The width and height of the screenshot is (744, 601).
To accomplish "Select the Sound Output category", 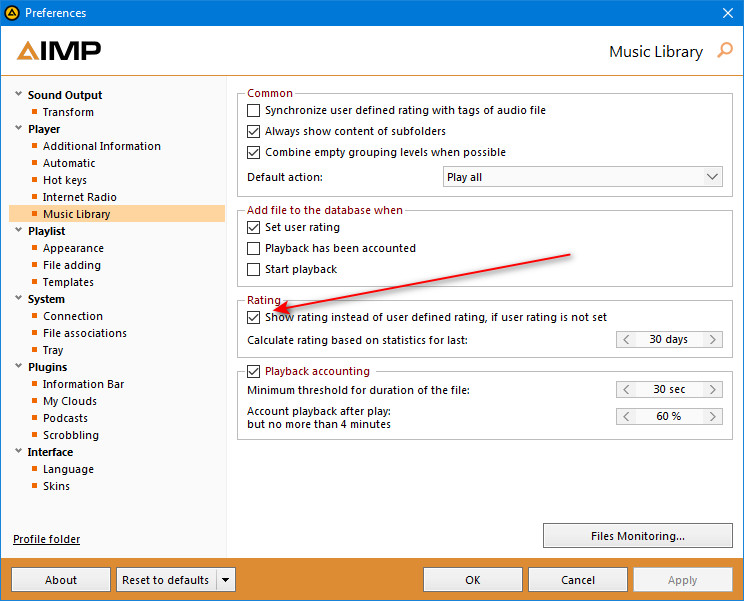I will click(x=65, y=95).
